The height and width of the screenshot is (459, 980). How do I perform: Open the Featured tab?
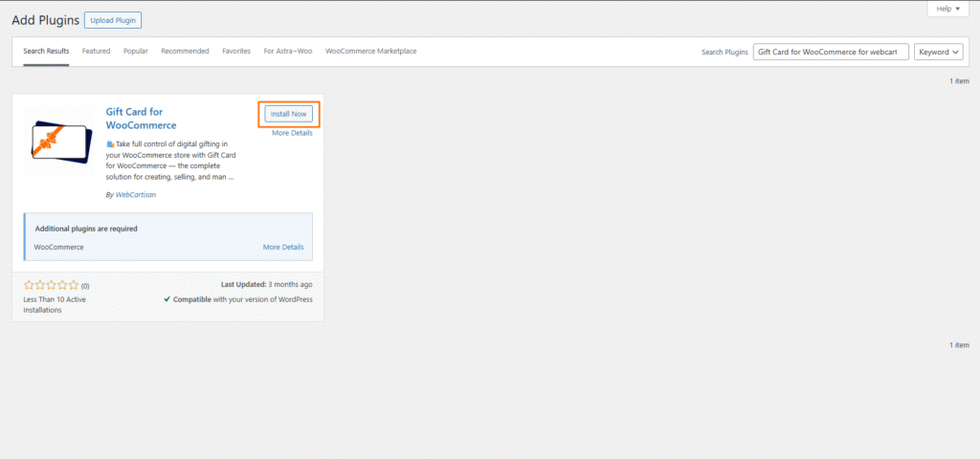pyautogui.click(x=96, y=51)
